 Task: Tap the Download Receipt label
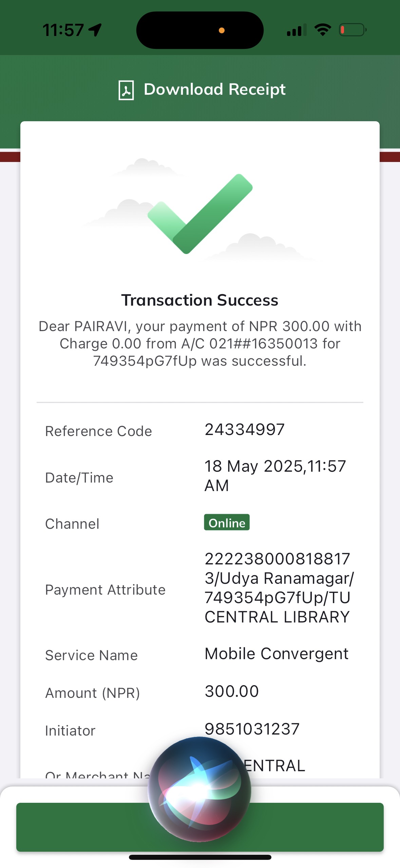pyautogui.click(x=214, y=89)
